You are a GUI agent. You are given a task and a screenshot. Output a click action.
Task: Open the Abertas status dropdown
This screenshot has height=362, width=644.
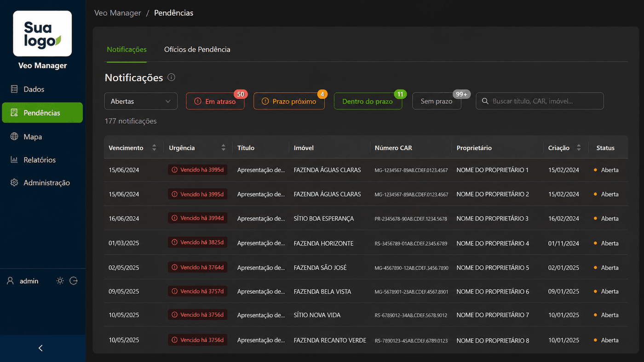141,101
